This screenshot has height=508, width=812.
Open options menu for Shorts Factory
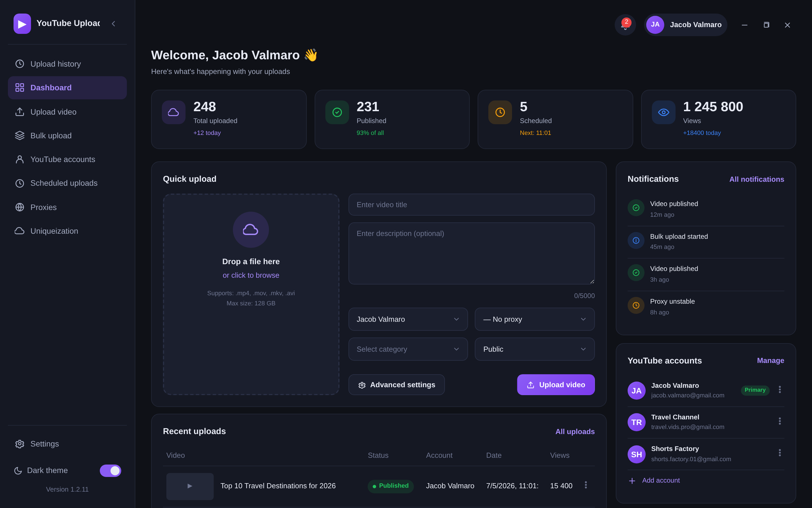click(x=780, y=453)
